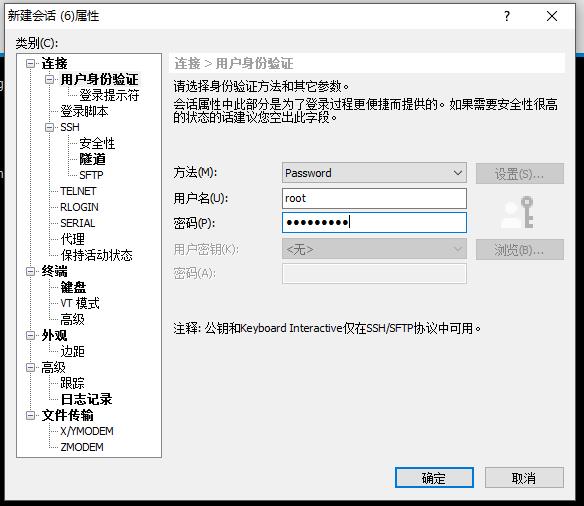Screen dimensions: 584x506
Task: Click the help question mark button
Action: click(507, 16)
